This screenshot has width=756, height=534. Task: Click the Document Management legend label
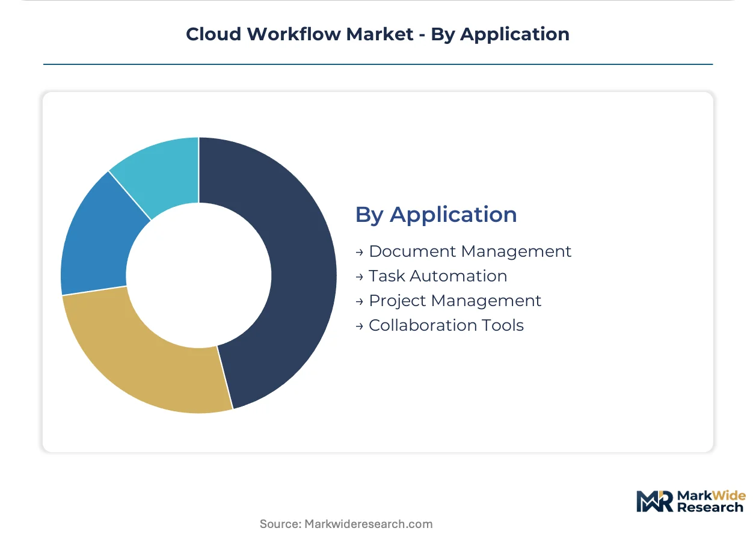470,251
